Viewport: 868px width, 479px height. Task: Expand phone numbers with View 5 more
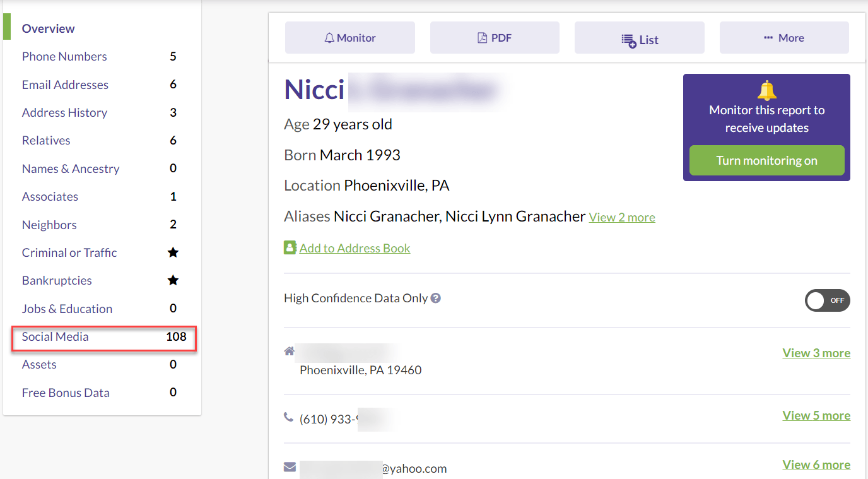(816, 415)
